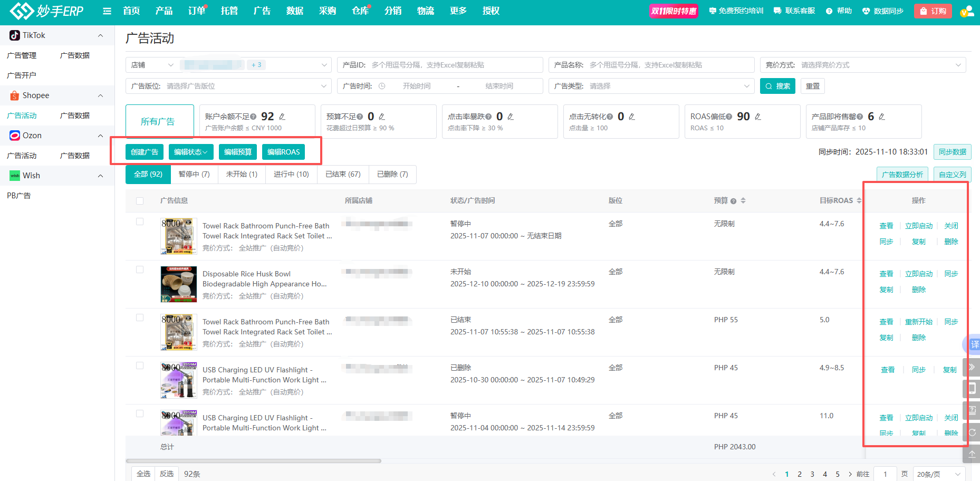Click the help icon beside 账户余额不足
The width and height of the screenshot is (980, 481).
(254, 117)
